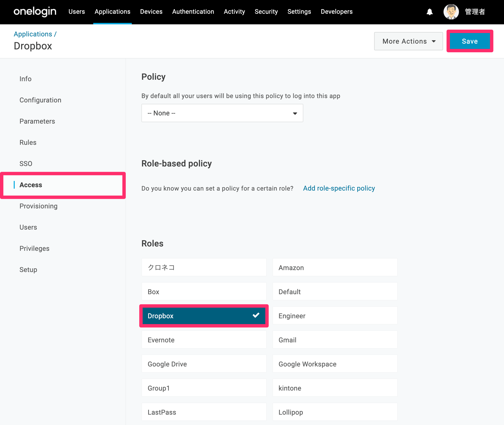The image size is (504, 425).
Task: Click the Dropbox page title
Action: [x=33, y=46]
